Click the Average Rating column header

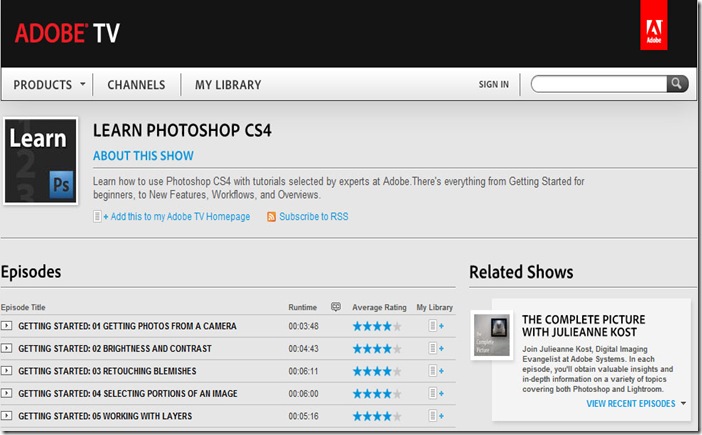click(x=379, y=307)
